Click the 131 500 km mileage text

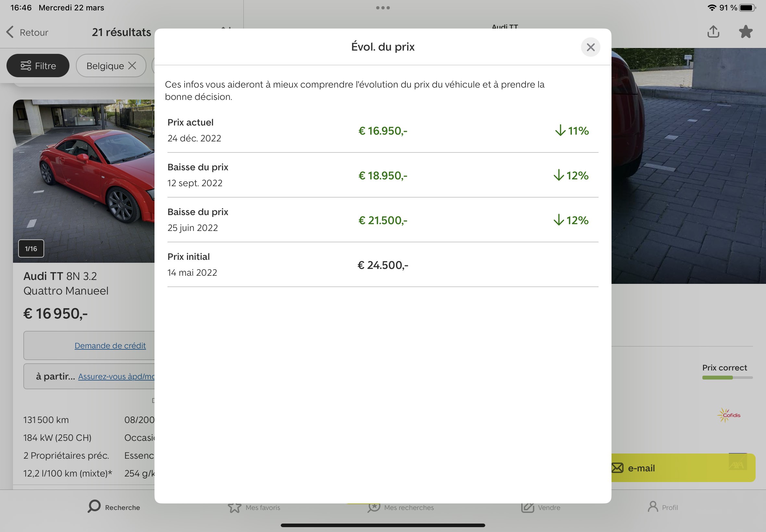point(46,420)
